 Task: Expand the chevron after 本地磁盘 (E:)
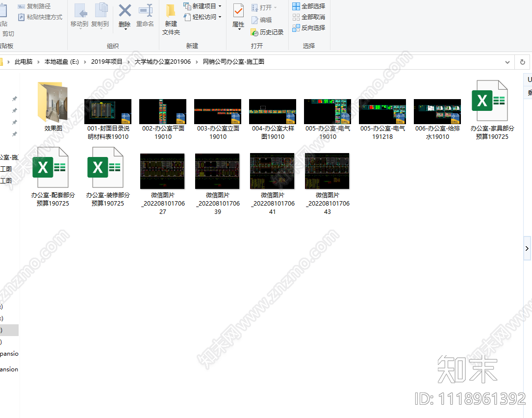[x=85, y=62]
